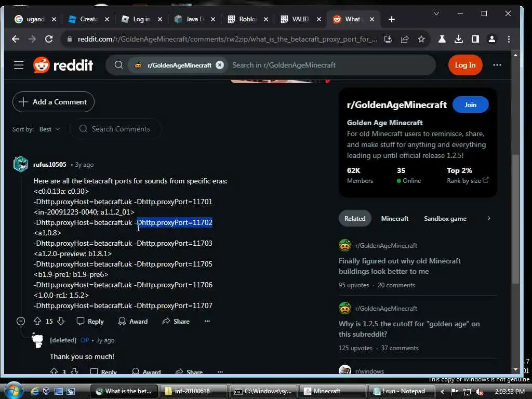
Task: Open rufus10505's profile link
Action: coord(49,165)
